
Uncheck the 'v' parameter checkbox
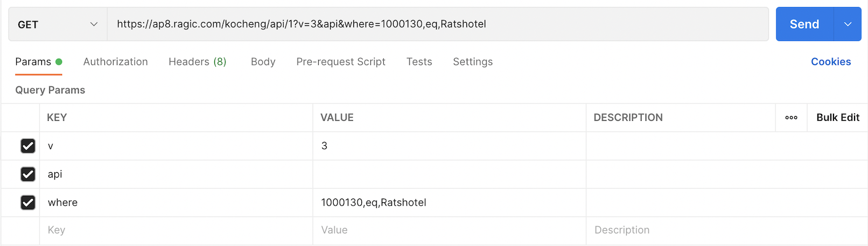click(x=28, y=146)
